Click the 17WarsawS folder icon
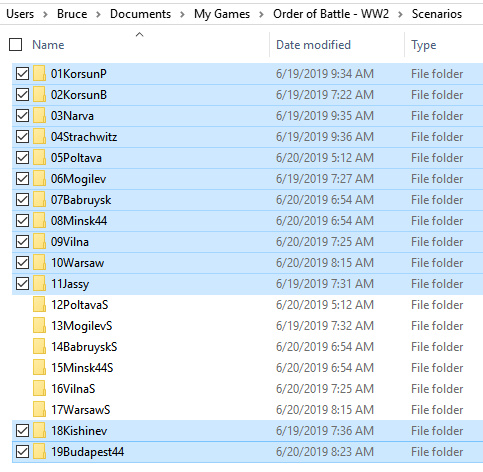This screenshot has height=472, width=483. pyautogui.click(x=39, y=410)
